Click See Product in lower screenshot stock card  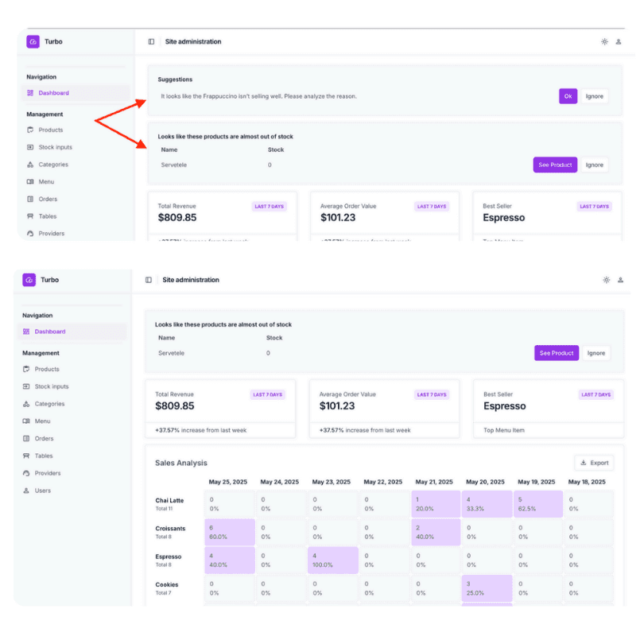(x=557, y=353)
